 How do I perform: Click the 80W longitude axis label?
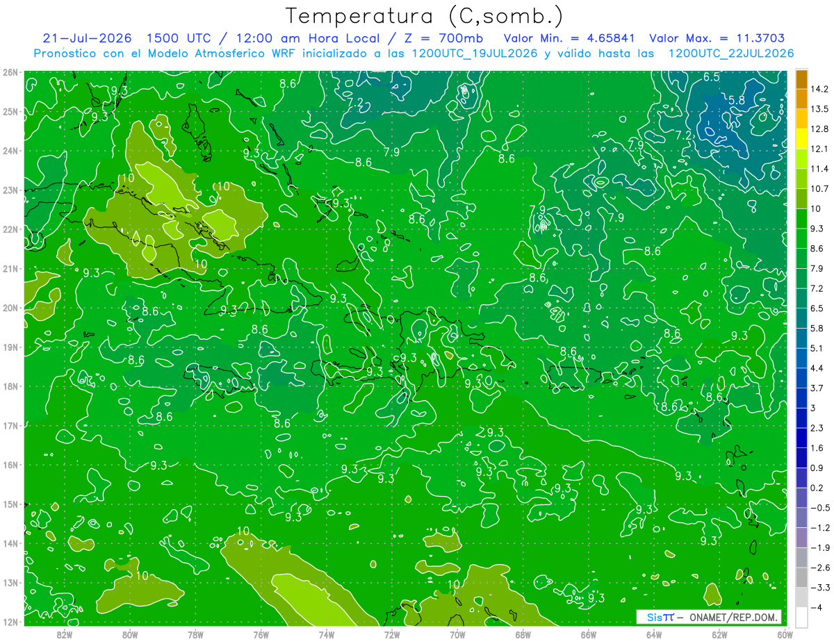pyautogui.click(x=130, y=634)
